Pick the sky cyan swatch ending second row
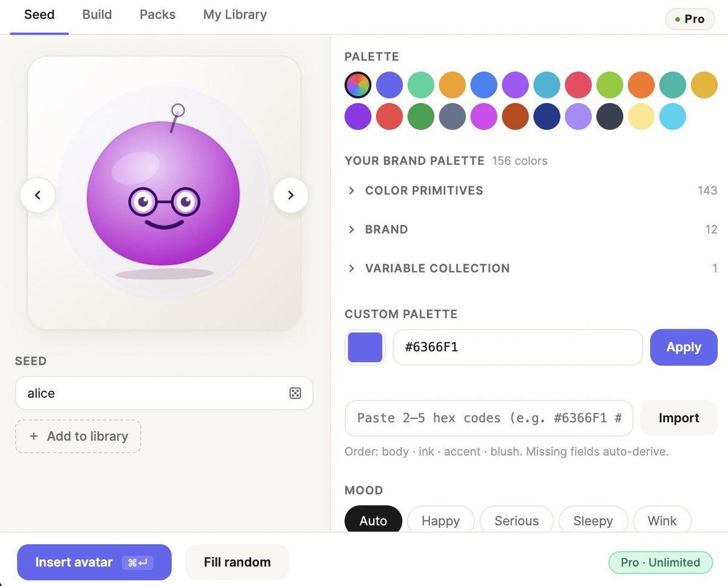Image resolution: width=728 pixels, height=586 pixels. (x=673, y=116)
